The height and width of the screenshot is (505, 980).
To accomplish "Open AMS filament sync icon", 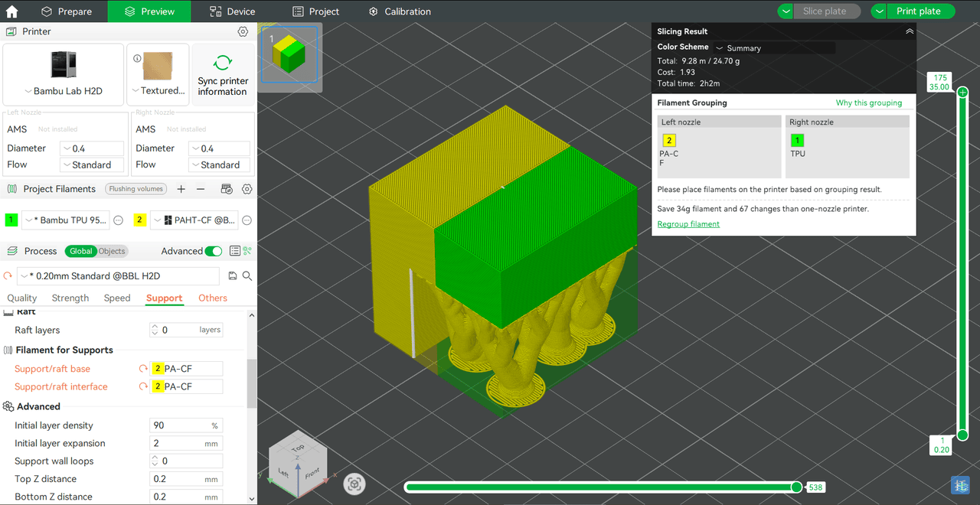I will coord(227,189).
